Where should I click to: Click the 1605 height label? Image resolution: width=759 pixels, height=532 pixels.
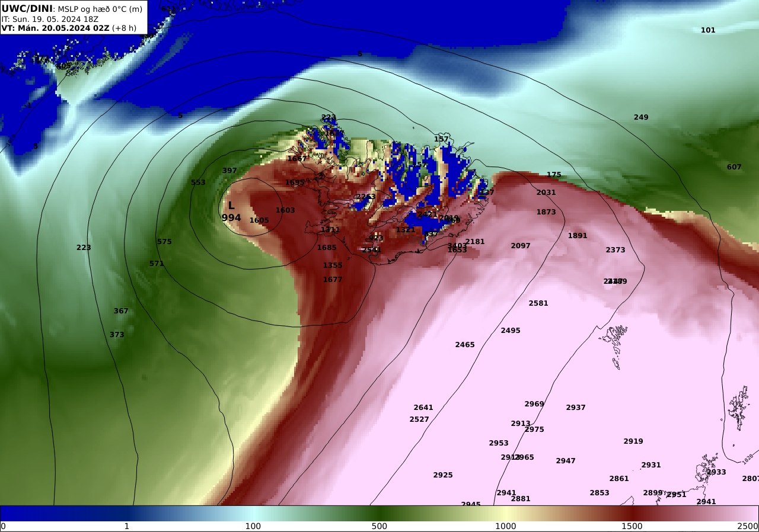click(x=259, y=220)
